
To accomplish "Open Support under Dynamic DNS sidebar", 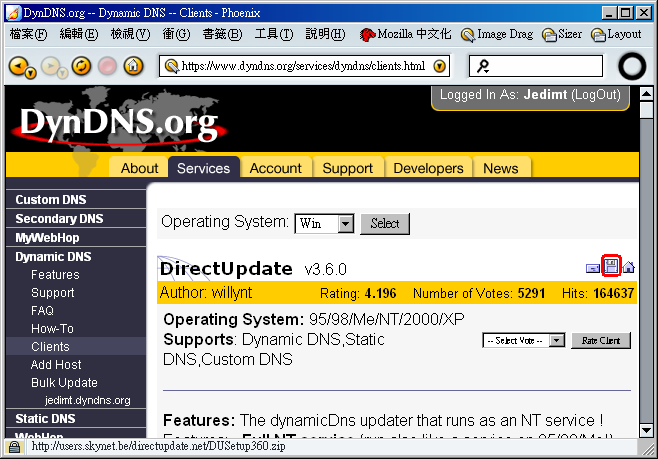I will (52, 292).
